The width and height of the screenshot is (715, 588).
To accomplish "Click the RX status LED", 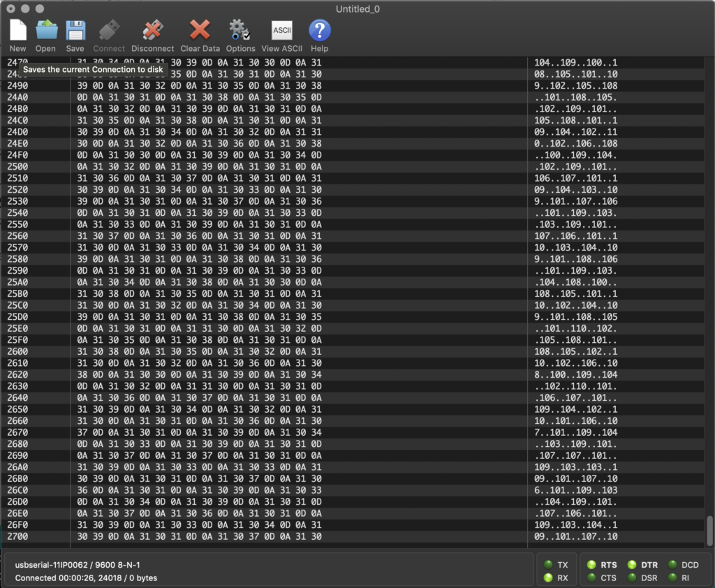I will coord(549,578).
